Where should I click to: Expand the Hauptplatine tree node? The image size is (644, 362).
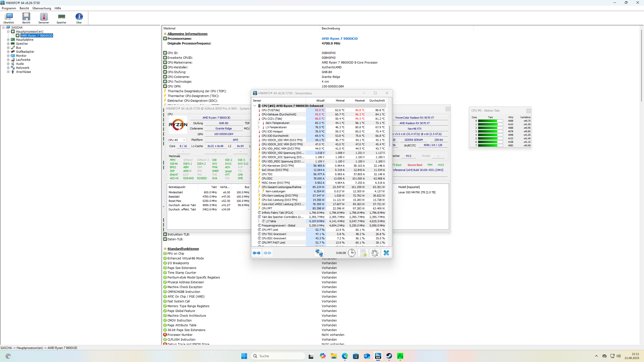pyautogui.click(x=8, y=40)
